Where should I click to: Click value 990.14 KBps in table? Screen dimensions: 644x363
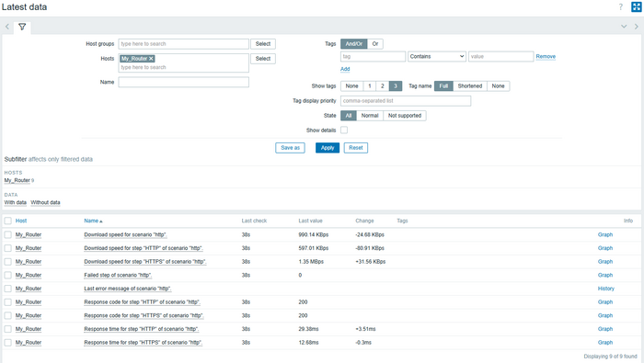point(314,234)
